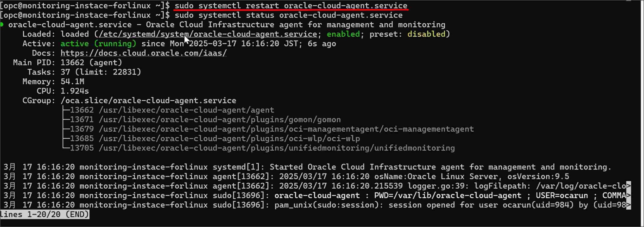This screenshot has height=227, width=644.
Task: Click truncation marker on logger.go log line
Action: pos(628,186)
